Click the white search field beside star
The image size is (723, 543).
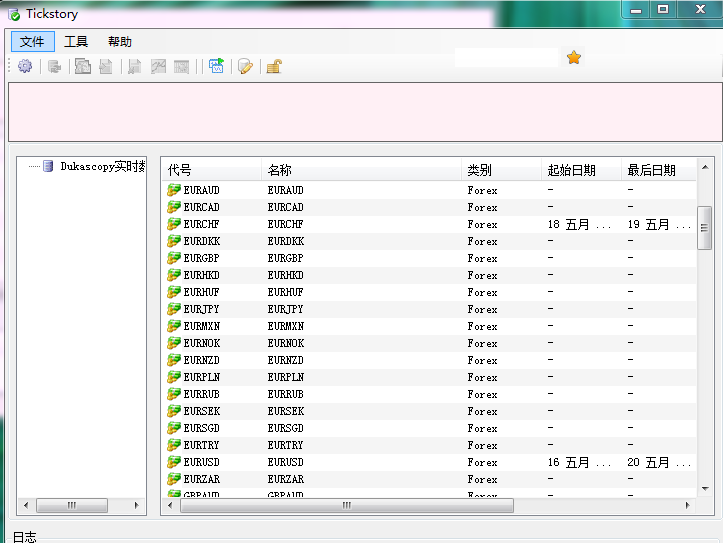click(x=506, y=58)
